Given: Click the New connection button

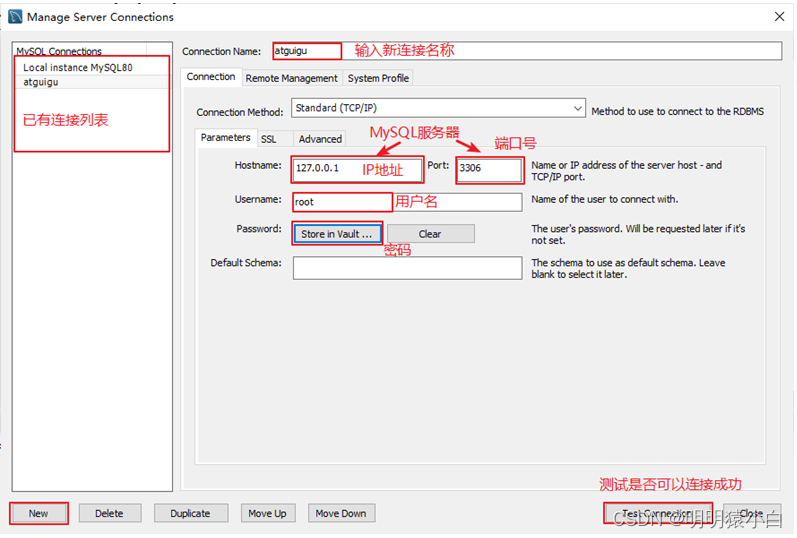Looking at the screenshot, I should coord(39,514).
